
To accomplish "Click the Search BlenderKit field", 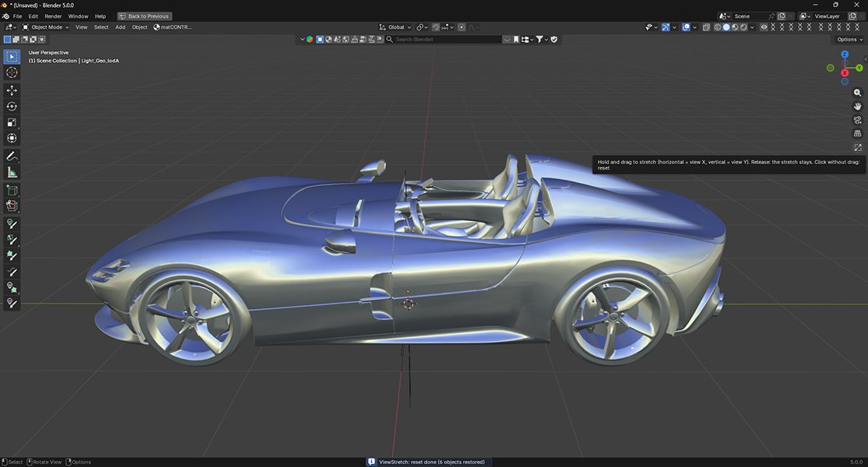I will (444, 39).
